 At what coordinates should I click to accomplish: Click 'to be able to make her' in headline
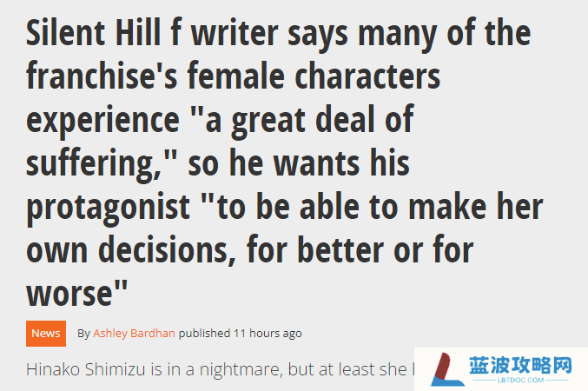380,207
